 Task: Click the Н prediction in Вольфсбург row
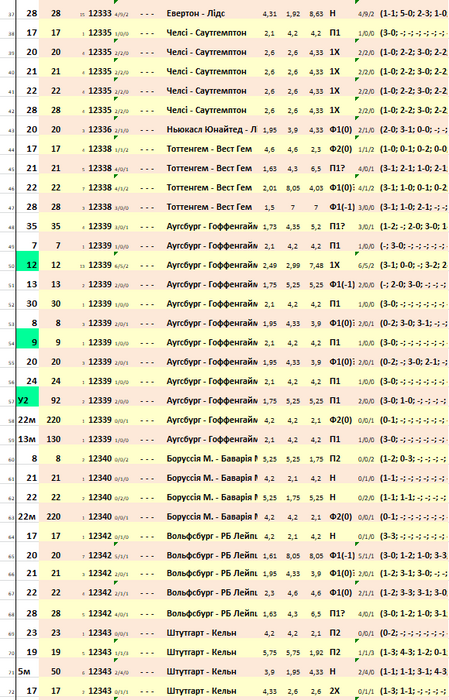333,536
